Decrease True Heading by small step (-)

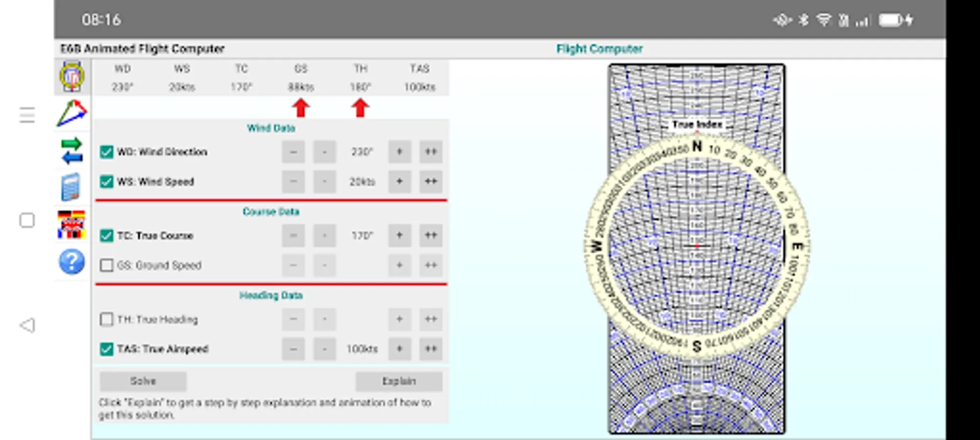tap(324, 320)
